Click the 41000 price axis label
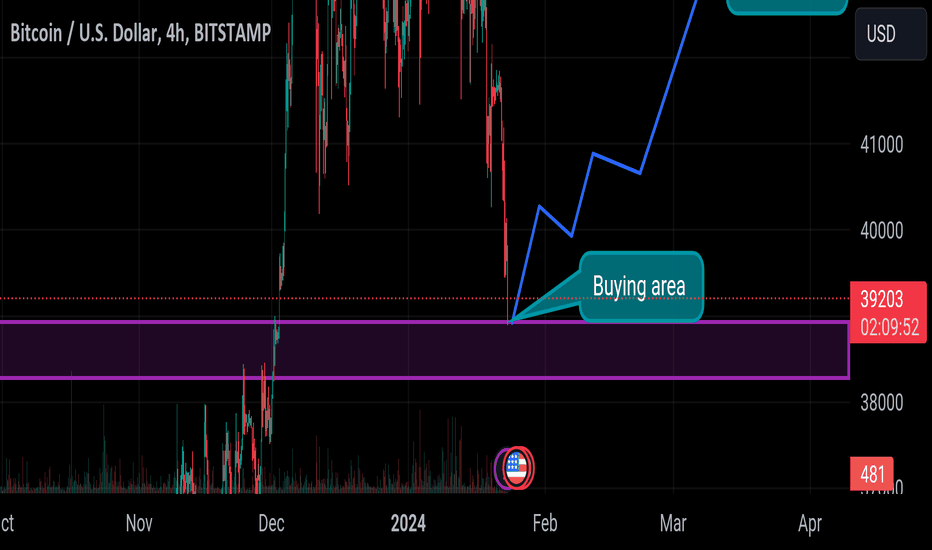The width and height of the screenshot is (932, 550). coord(881,144)
